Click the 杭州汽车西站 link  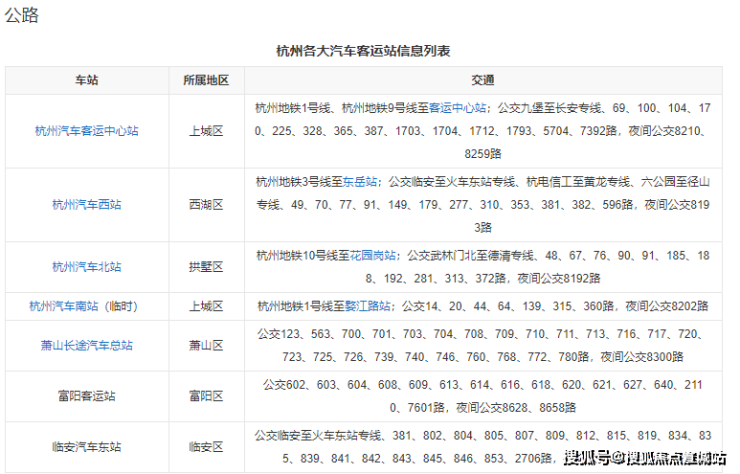coord(86,204)
